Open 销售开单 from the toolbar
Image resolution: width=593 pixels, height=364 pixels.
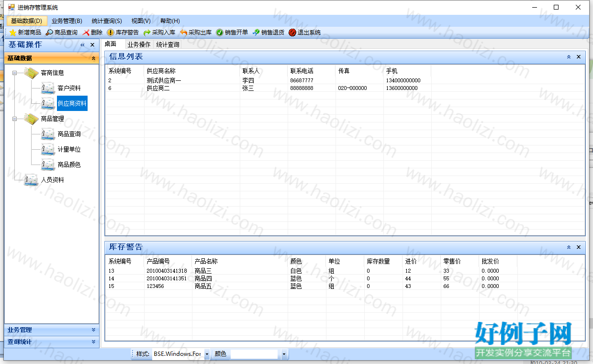(232, 33)
